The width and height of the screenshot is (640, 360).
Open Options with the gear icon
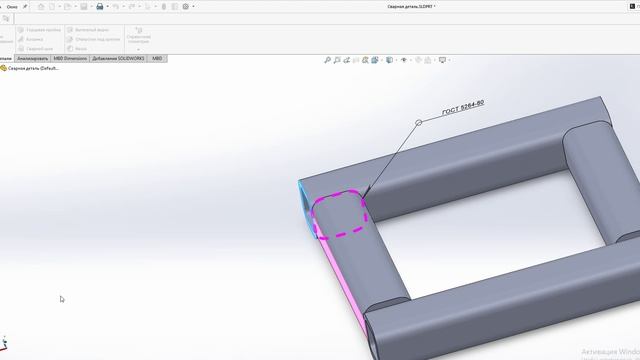(186, 7)
